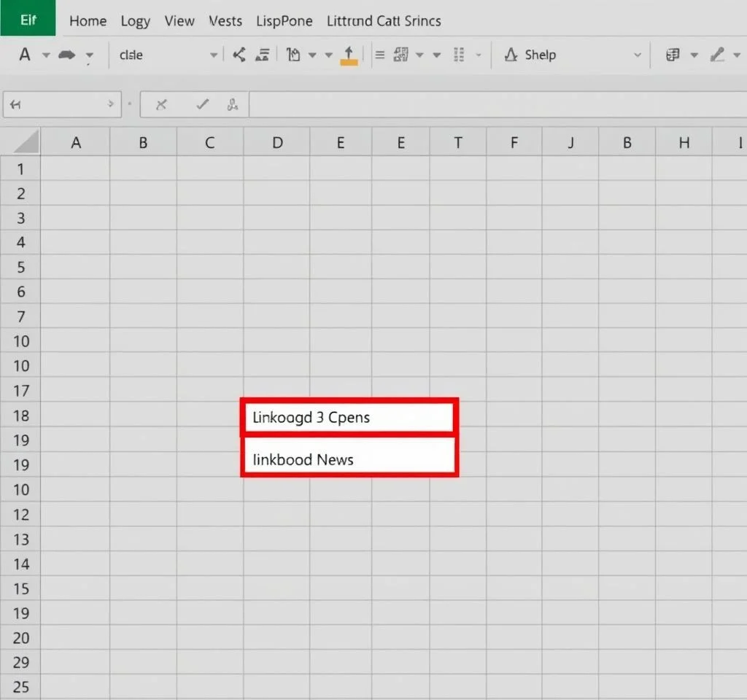747x700 pixels.
Task: Expand the name box dropdown arrow
Action: [x=111, y=105]
